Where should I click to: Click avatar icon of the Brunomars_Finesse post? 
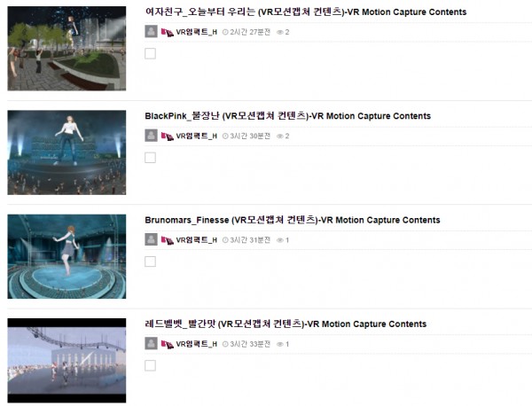click(151, 239)
